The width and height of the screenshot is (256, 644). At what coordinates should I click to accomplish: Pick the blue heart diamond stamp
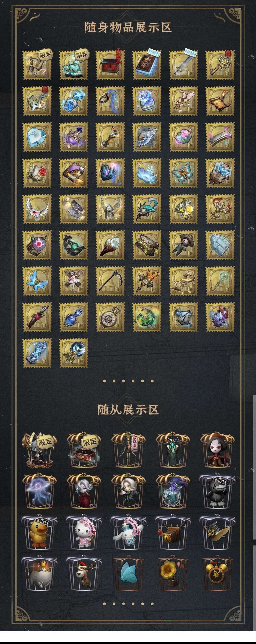click(37, 137)
